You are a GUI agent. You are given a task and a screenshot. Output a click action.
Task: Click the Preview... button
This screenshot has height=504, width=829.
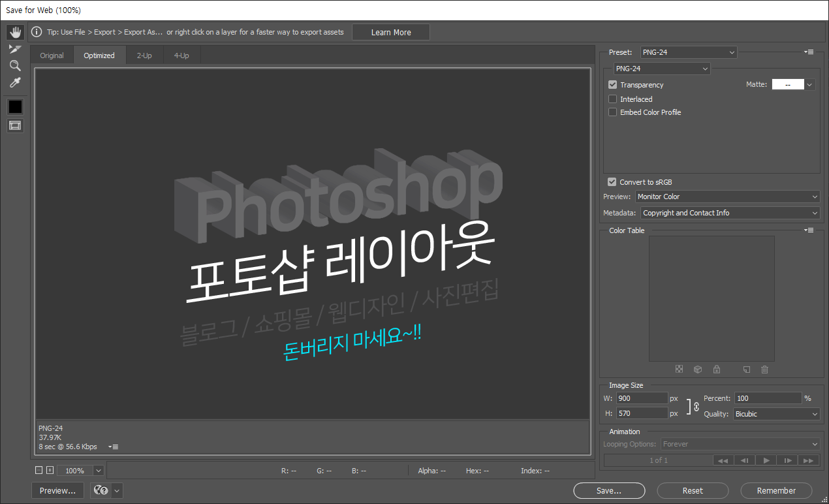57,490
